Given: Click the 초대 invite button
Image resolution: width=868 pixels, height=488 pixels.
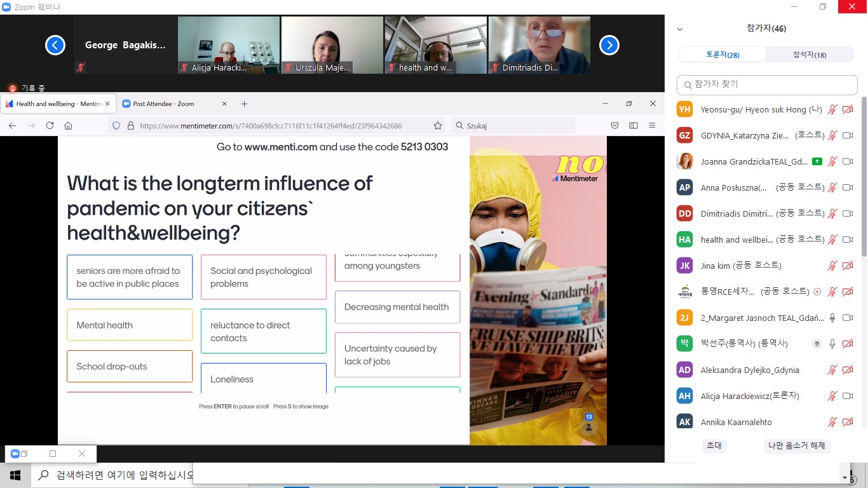Looking at the screenshot, I should tap(714, 445).
